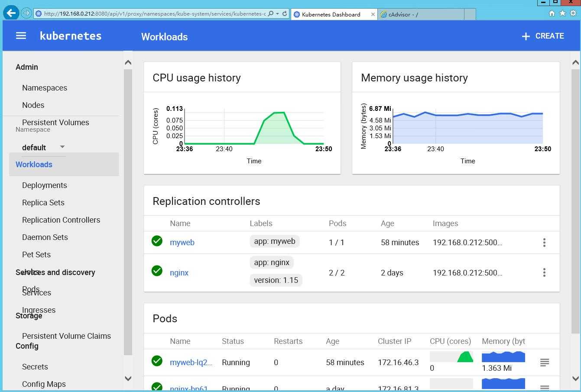Click the 'app: myweb' label chip

[x=275, y=241]
